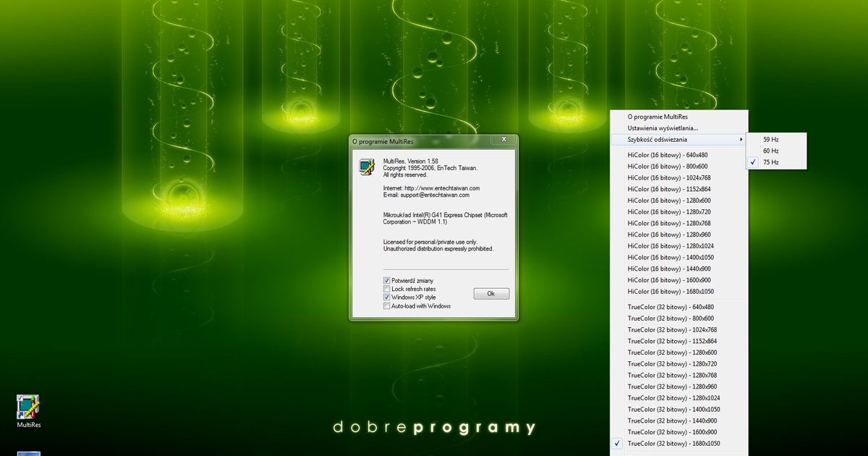The width and height of the screenshot is (868, 456).
Task: Choose TrueColor (32 bitowy) 1600x900
Action: tap(679, 432)
